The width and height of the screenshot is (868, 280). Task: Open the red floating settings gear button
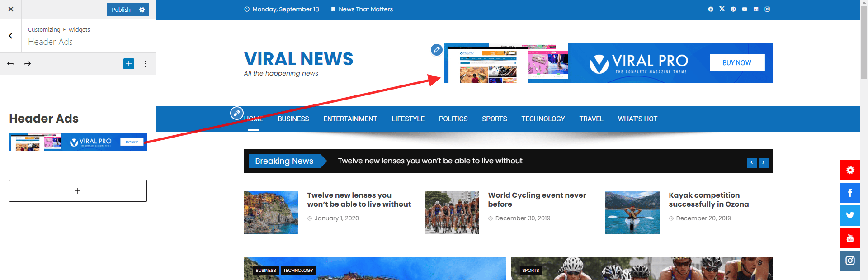[x=850, y=170]
